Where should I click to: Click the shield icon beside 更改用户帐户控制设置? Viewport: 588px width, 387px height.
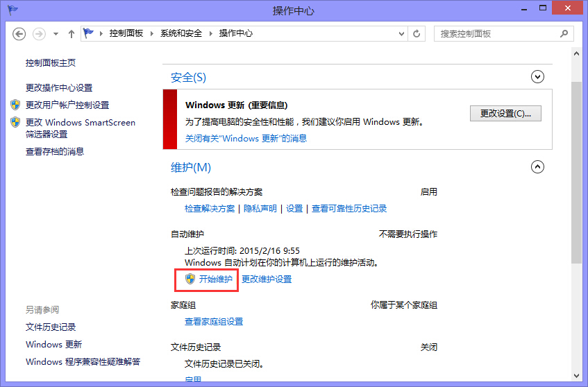coord(15,105)
